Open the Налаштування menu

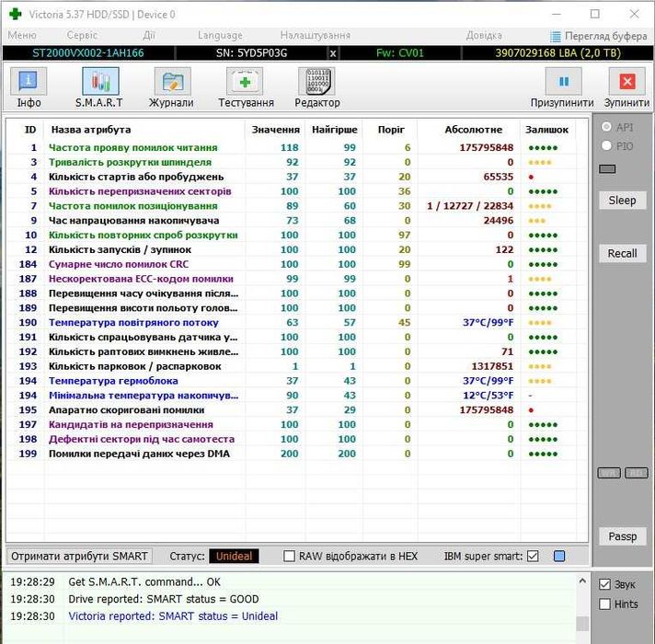point(316,36)
